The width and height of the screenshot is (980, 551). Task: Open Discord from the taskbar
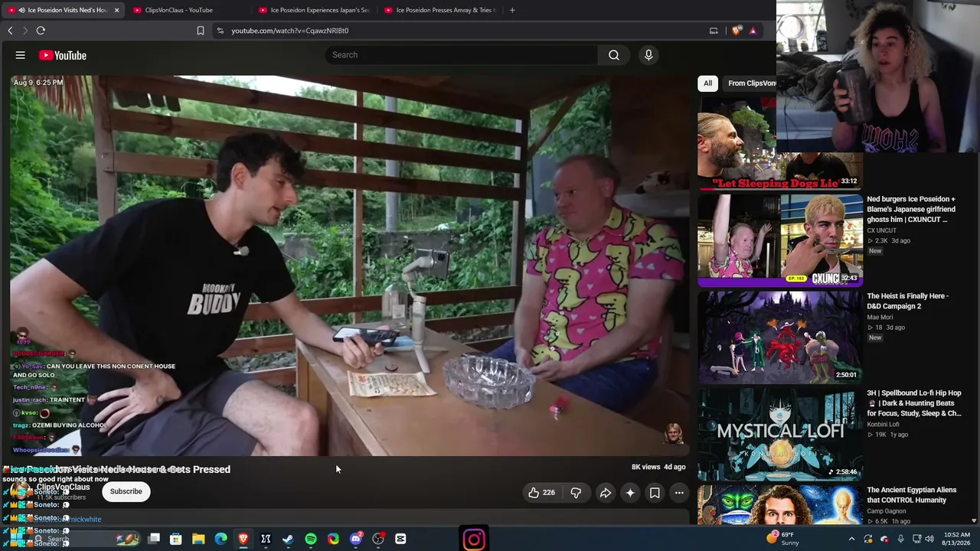click(356, 540)
